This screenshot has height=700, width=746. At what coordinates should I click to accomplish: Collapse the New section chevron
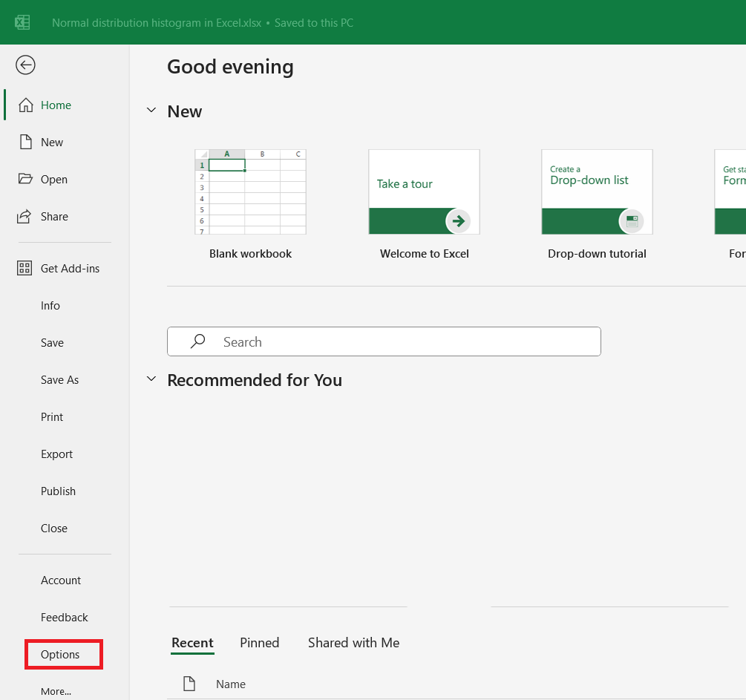pyautogui.click(x=151, y=111)
